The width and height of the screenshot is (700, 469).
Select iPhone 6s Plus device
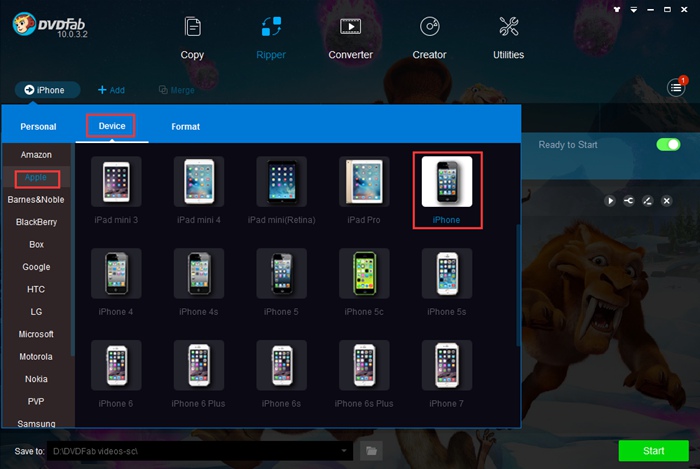(x=364, y=374)
